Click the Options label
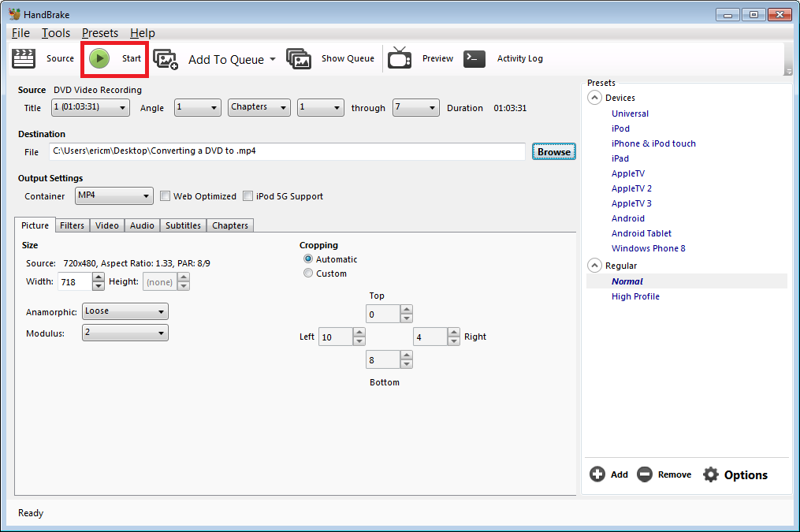This screenshot has width=800, height=532. pyautogui.click(x=746, y=475)
